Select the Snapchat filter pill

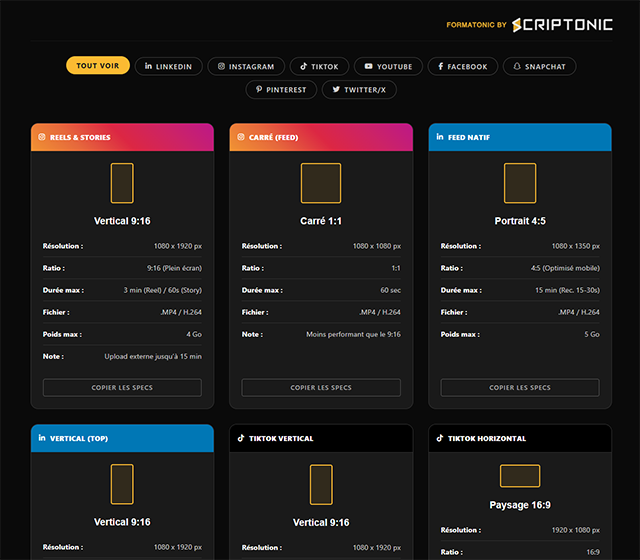pos(539,66)
